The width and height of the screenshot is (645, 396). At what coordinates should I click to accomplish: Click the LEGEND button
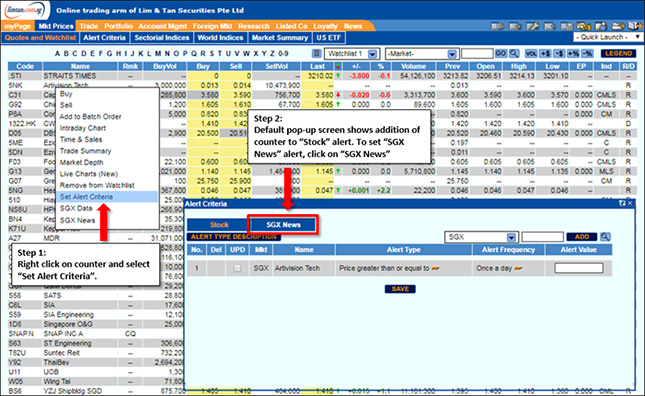point(618,53)
